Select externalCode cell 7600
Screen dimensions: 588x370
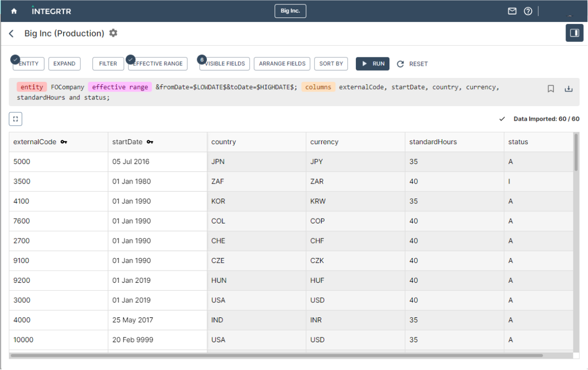tap(58, 221)
